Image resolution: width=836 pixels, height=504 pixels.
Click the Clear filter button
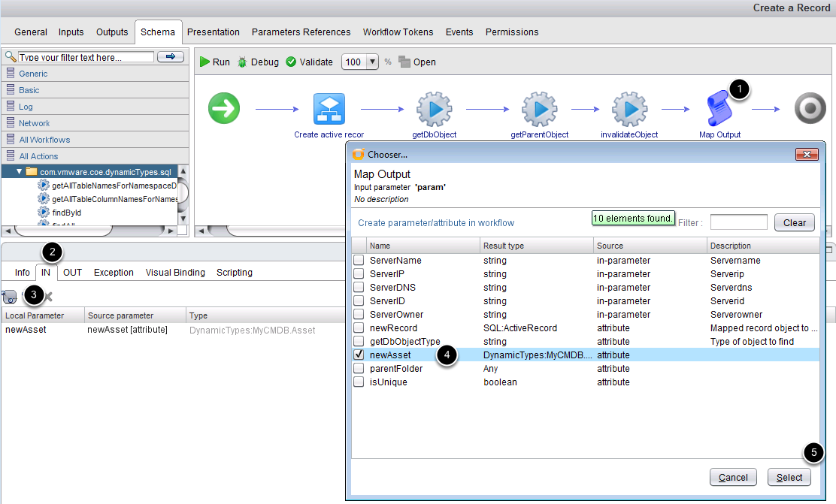[795, 222]
